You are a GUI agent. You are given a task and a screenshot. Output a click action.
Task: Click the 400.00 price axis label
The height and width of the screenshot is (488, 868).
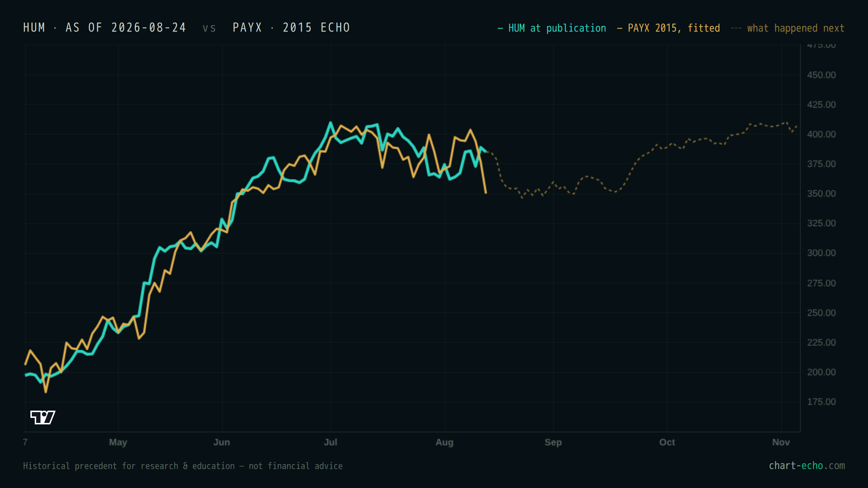point(821,134)
